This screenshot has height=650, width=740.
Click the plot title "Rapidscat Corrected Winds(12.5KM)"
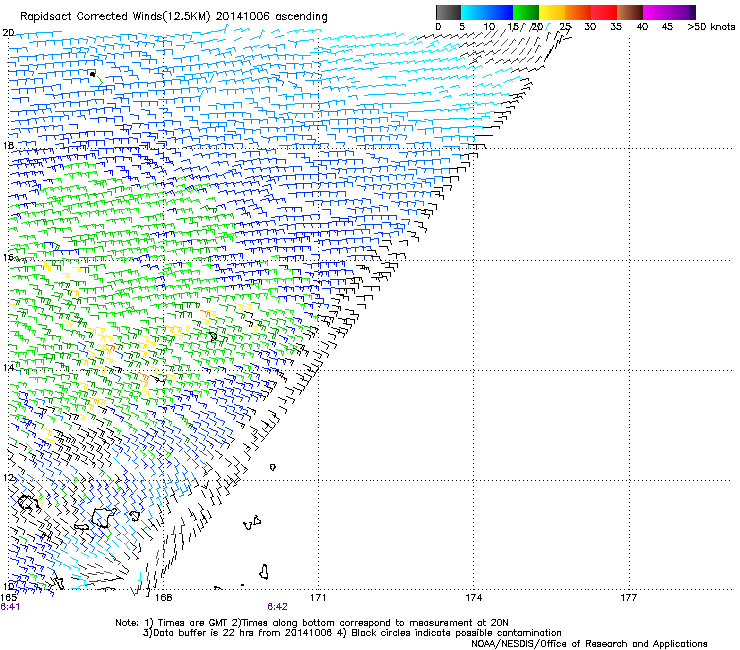click(x=115, y=16)
